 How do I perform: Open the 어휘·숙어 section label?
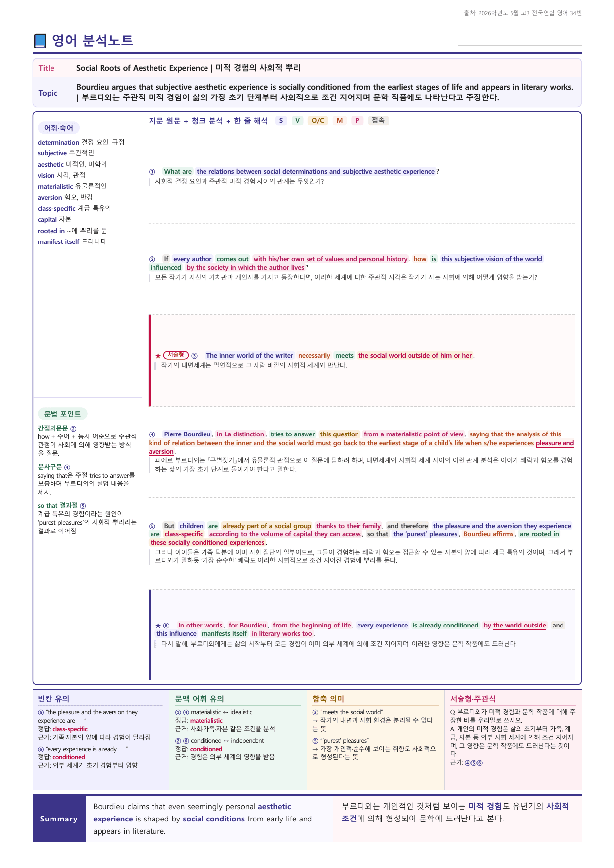click(58, 128)
